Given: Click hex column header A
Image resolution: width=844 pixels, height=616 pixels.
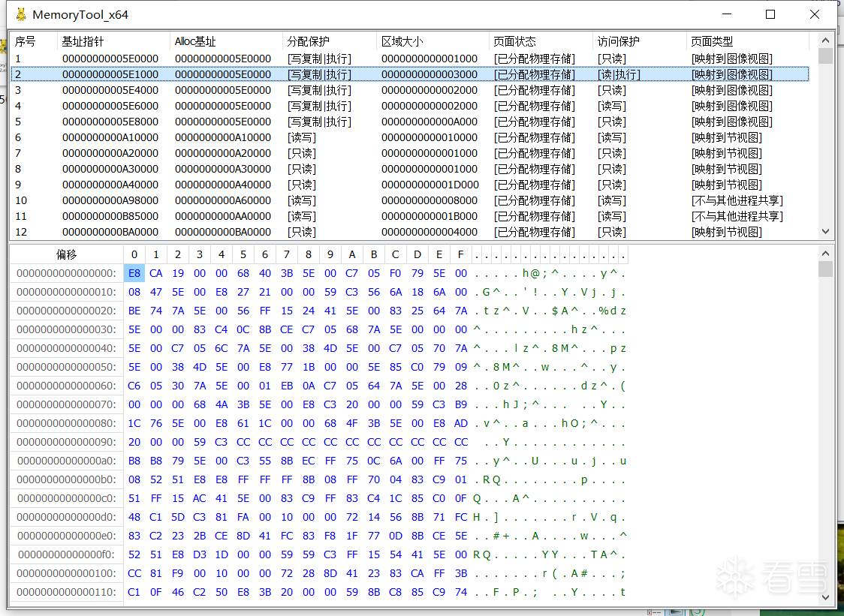Looking at the screenshot, I should click(x=352, y=254).
